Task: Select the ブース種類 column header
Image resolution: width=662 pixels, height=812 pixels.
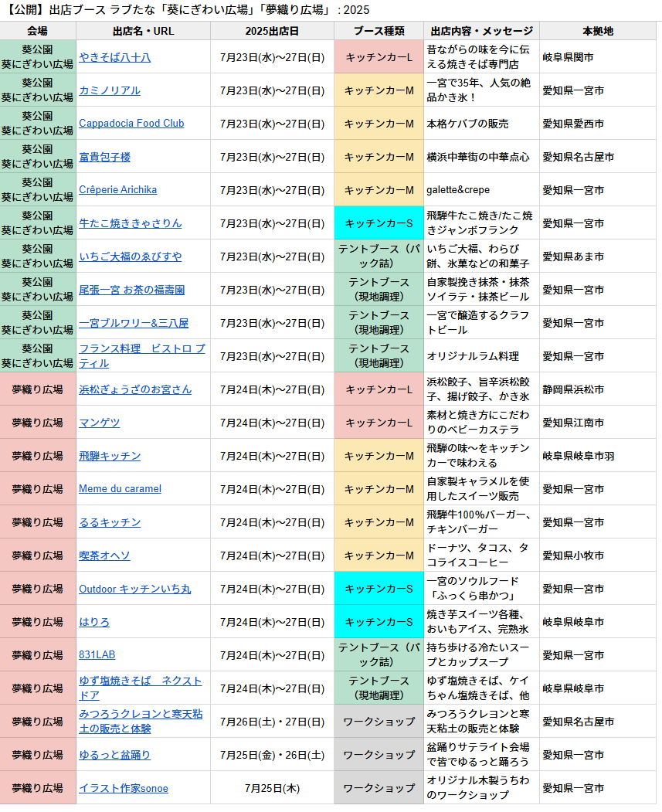Action: pyautogui.click(x=379, y=31)
